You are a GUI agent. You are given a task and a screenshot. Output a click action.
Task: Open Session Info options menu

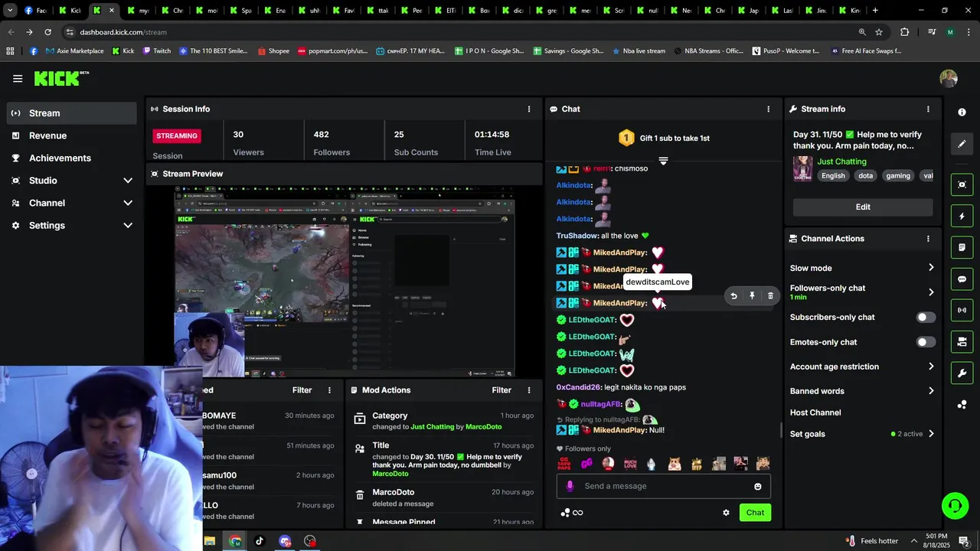tap(528, 109)
